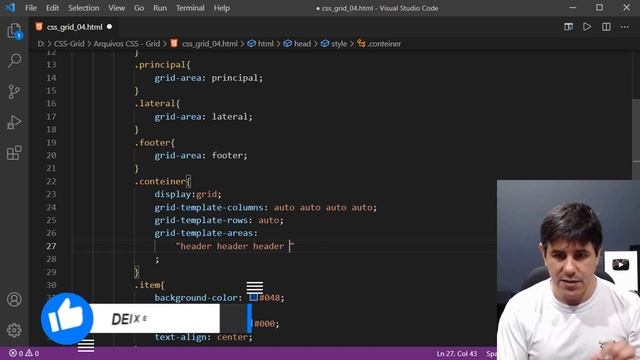
Task: Click grid-area: principal; line
Action: click(209, 78)
